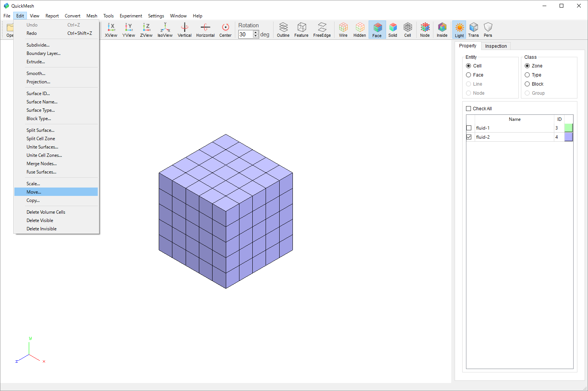Choose Redo from Edit menu

coord(56,33)
